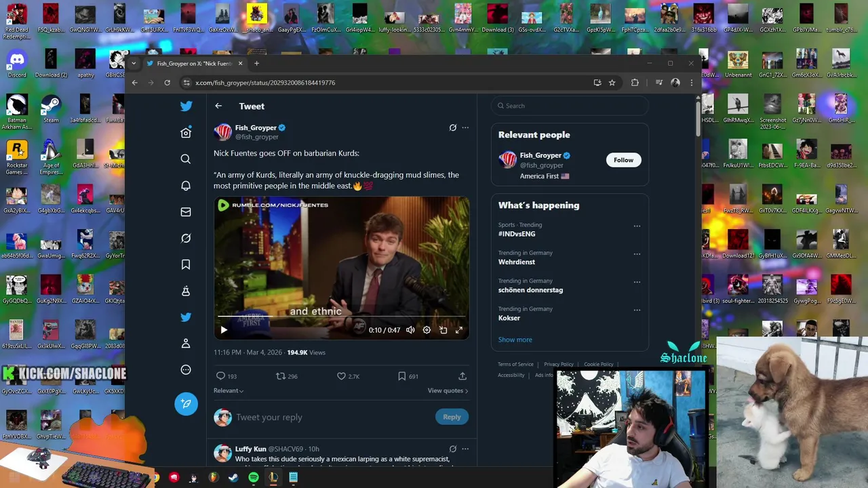This screenshot has height=488, width=868.
Task: Open Terms of Service link
Action: point(515,364)
